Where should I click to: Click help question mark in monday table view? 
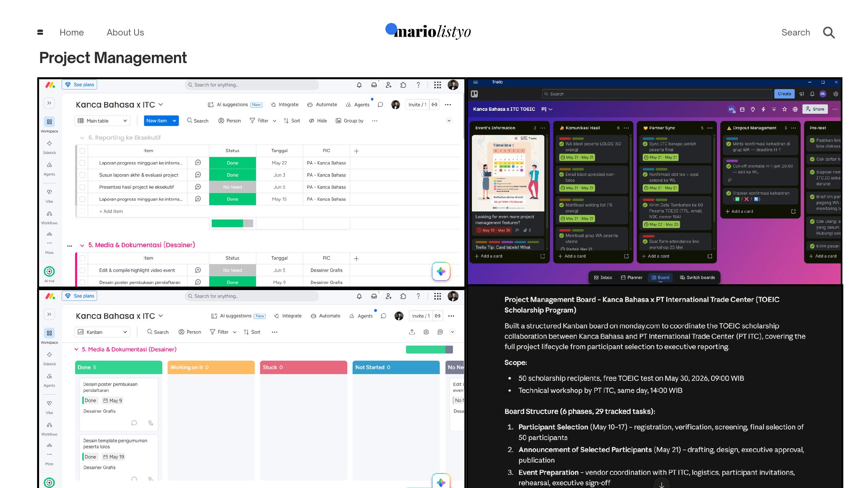[x=418, y=85]
